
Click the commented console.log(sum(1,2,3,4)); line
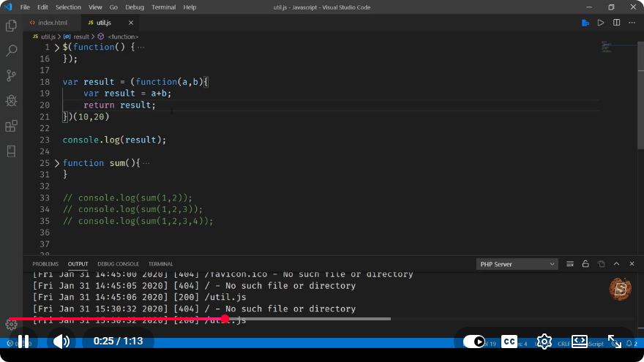click(x=138, y=221)
